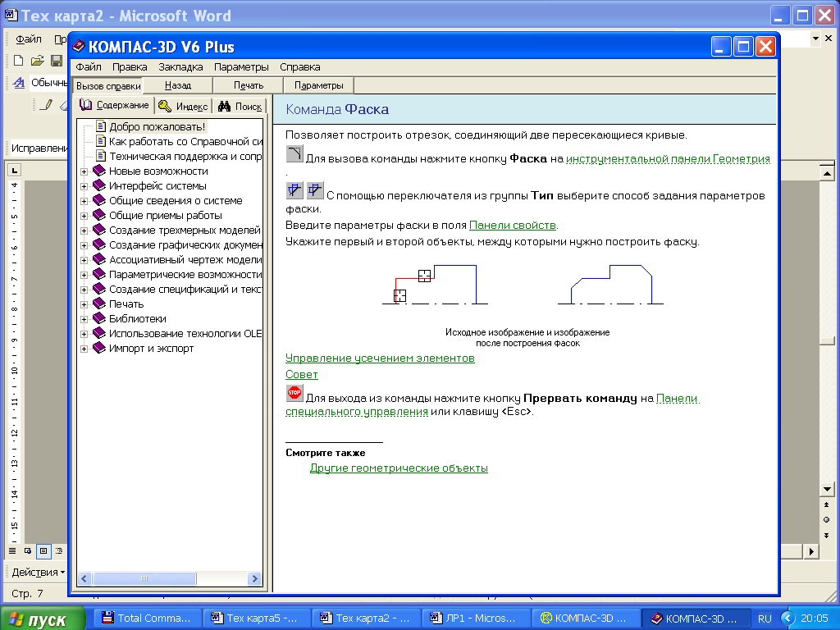840x630 pixels.
Task: Open link Другие геометрические объекты
Action: click(399, 468)
